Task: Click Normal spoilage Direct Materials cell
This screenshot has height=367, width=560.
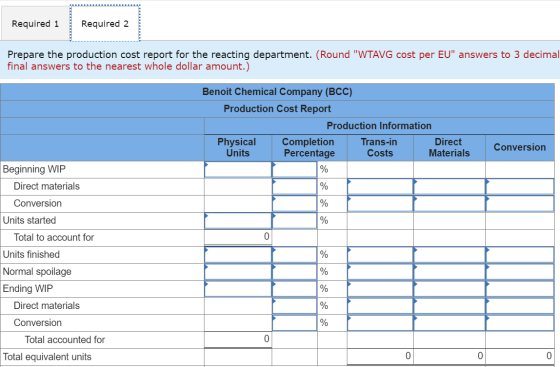Action: coord(449,272)
